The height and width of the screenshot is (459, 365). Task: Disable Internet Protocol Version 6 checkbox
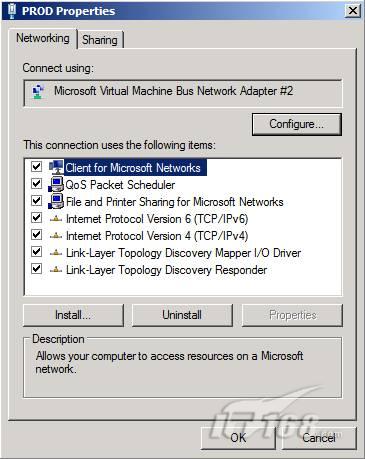click(36, 218)
